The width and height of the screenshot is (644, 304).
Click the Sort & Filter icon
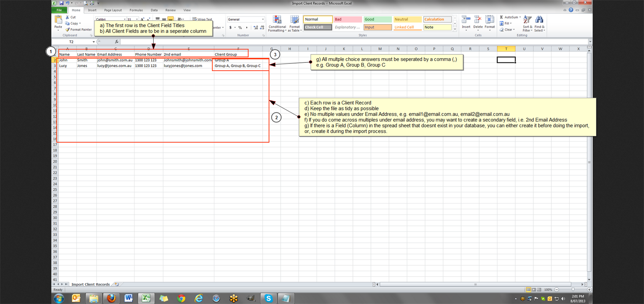coord(527,21)
